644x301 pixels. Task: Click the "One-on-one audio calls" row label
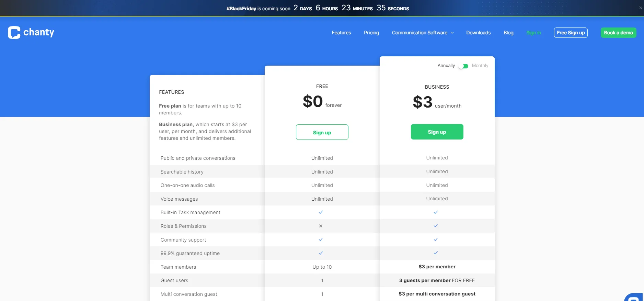pyautogui.click(x=188, y=185)
